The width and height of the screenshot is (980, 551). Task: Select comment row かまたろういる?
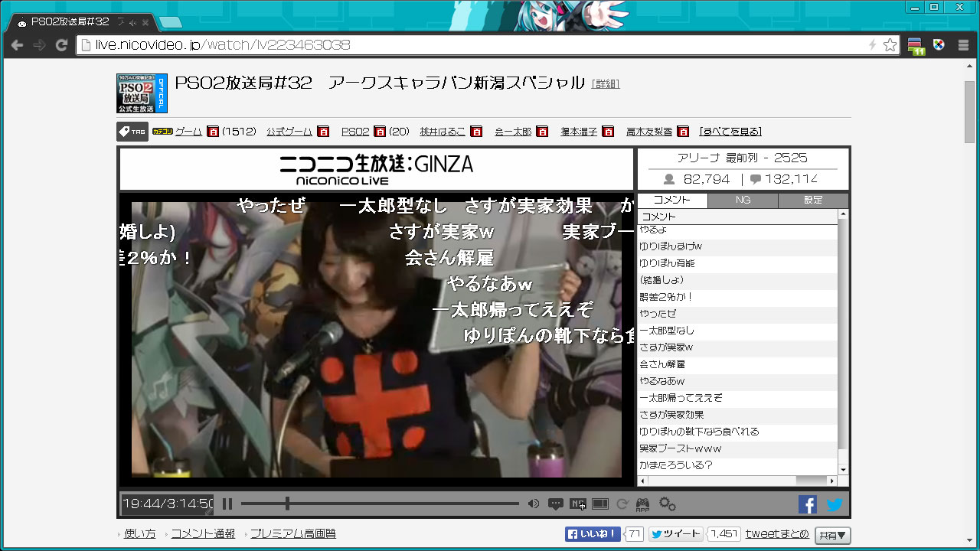(x=737, y=465)
